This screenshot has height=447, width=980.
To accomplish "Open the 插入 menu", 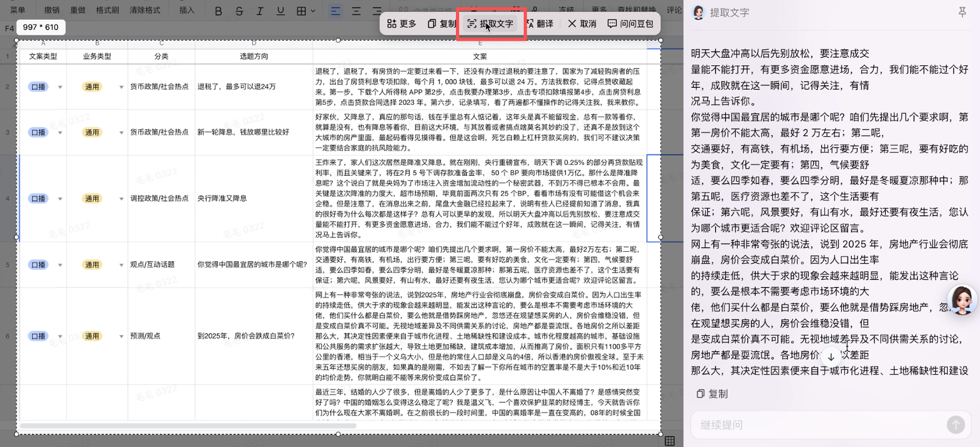I will [x=187, y=10].
